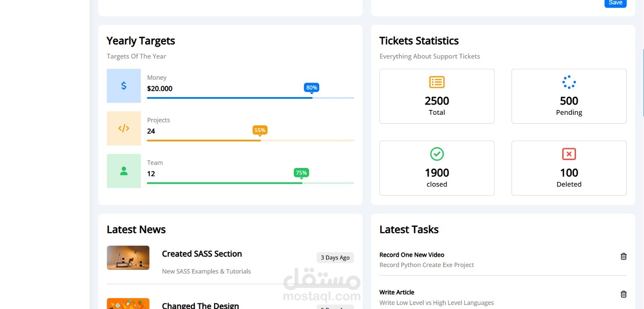Screen dimensions: 644x309
Task: Click the Created SASS Section headline
Action: tap(202, 254)
